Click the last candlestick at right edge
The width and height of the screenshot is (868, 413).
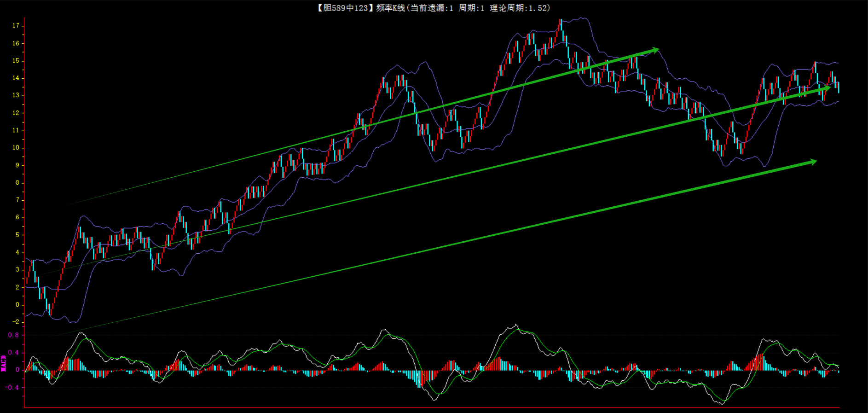click(838, 87)
